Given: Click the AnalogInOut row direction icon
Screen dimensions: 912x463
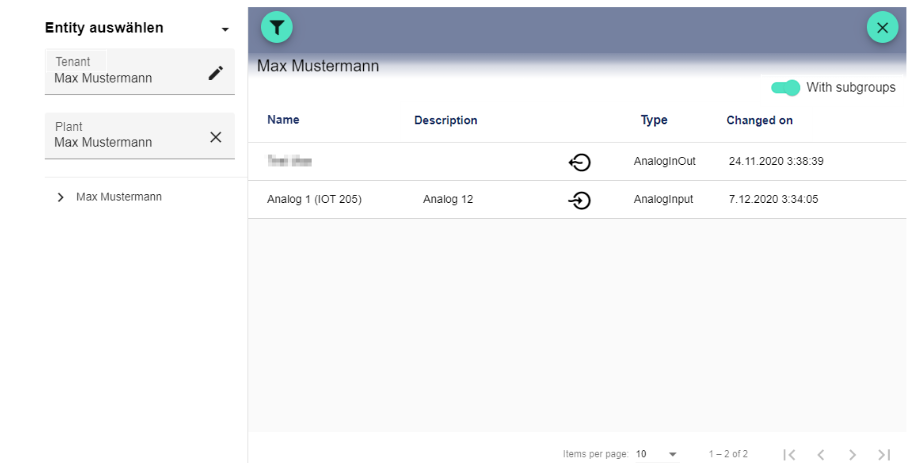Looking at the screenshot, I should (578, 162).
